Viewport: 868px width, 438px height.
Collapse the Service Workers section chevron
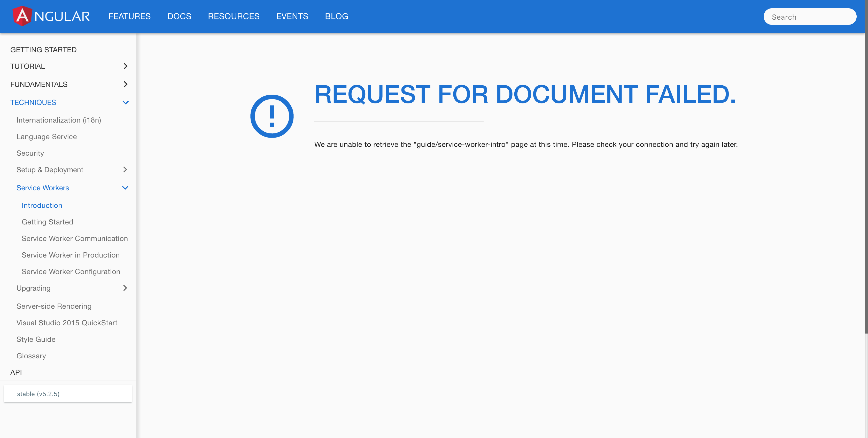click(125, 188)
